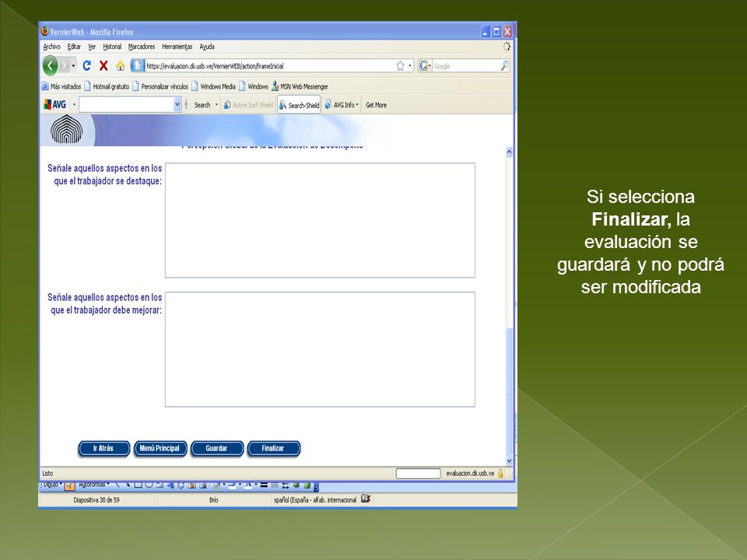Click in the URL address field
The image size is (747, 560).
[x=269, y=65]
